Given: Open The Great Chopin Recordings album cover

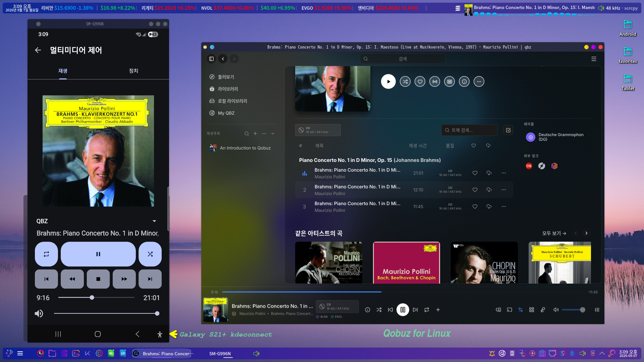Looking at the screenshot, I should [x=329, y=262].
